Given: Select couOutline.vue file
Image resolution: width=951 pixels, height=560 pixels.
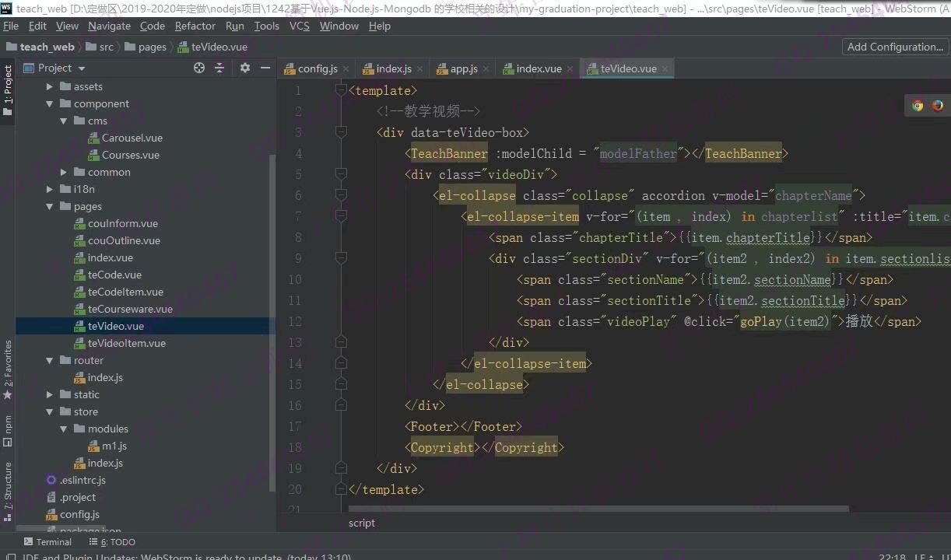Looking at the screenshot, I should tap(124, 240).
